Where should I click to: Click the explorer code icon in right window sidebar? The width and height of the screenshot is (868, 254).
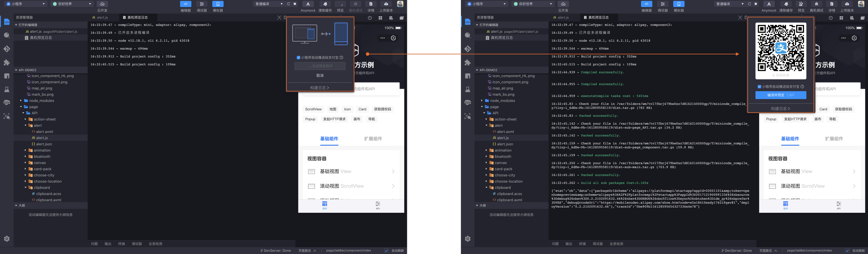468,22
